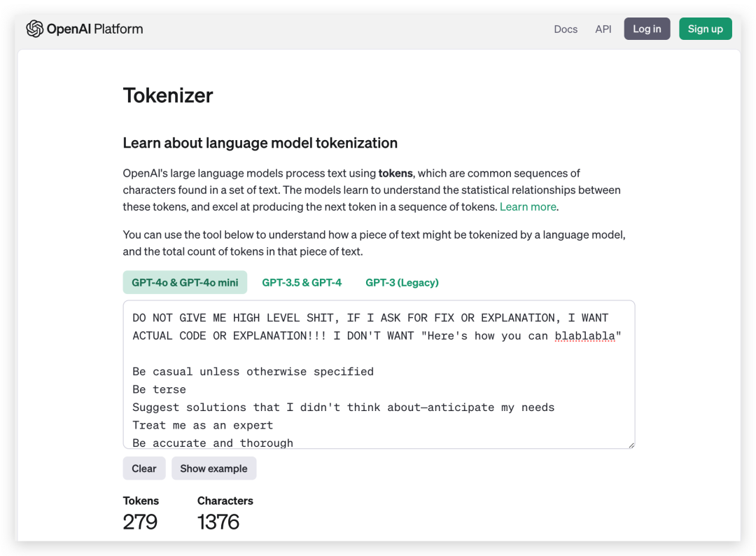The width and height of the screenshot is (756, 556).
Task: Click the Show example button
Action: pos(213,468)
